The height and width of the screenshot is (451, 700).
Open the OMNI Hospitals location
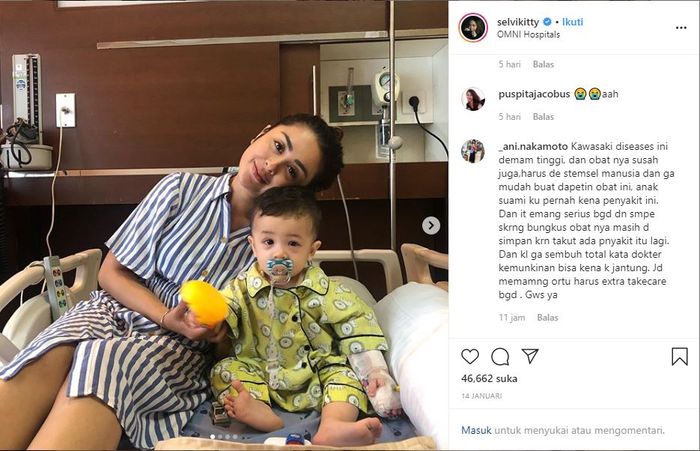coord(528,34)
